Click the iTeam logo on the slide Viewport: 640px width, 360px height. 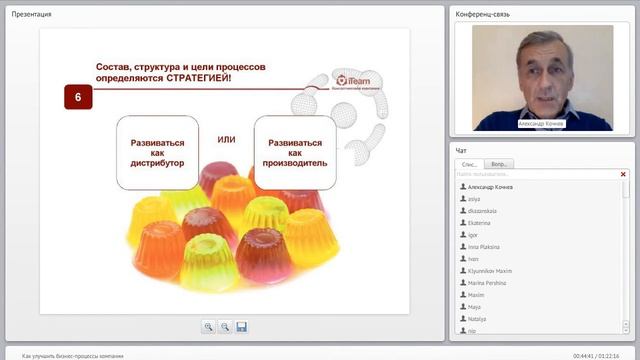354,81
